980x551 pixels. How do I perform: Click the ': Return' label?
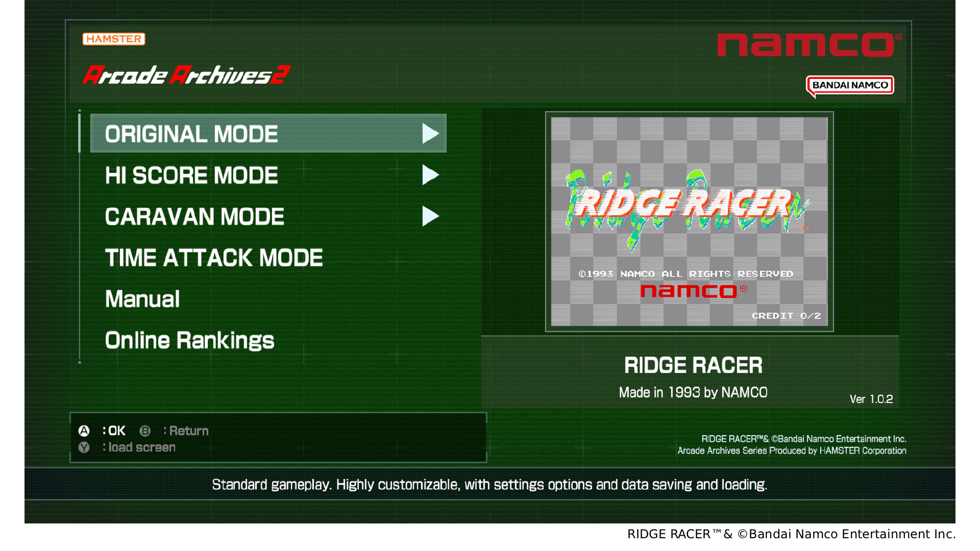186,431
